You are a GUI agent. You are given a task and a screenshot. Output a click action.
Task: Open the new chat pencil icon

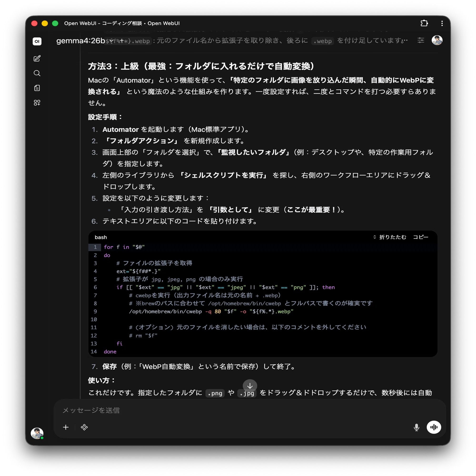click(37, 58)
